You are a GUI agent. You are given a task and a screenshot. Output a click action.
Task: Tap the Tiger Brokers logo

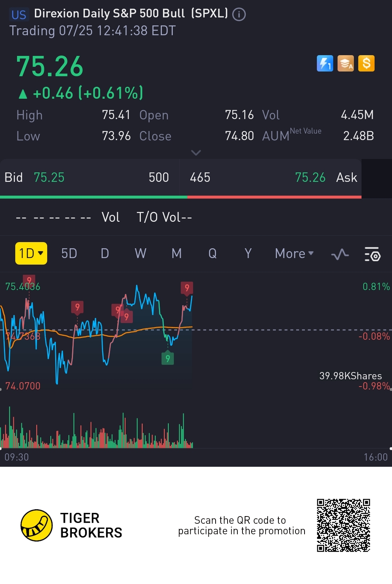pos(36,525)
